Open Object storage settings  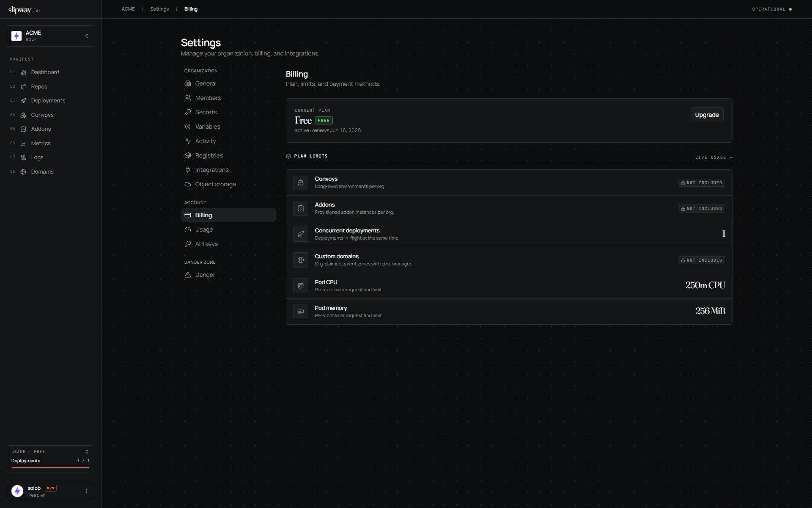click(228, 184)
